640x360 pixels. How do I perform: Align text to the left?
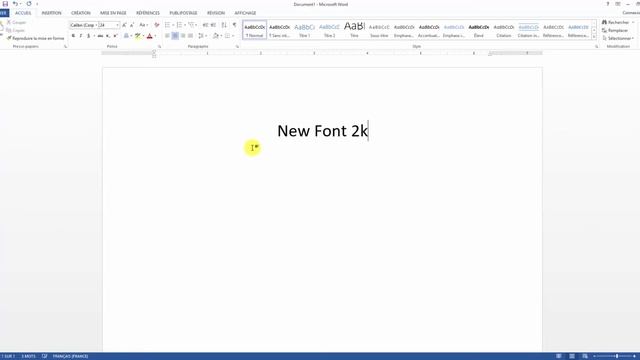(x=167, y=36)
